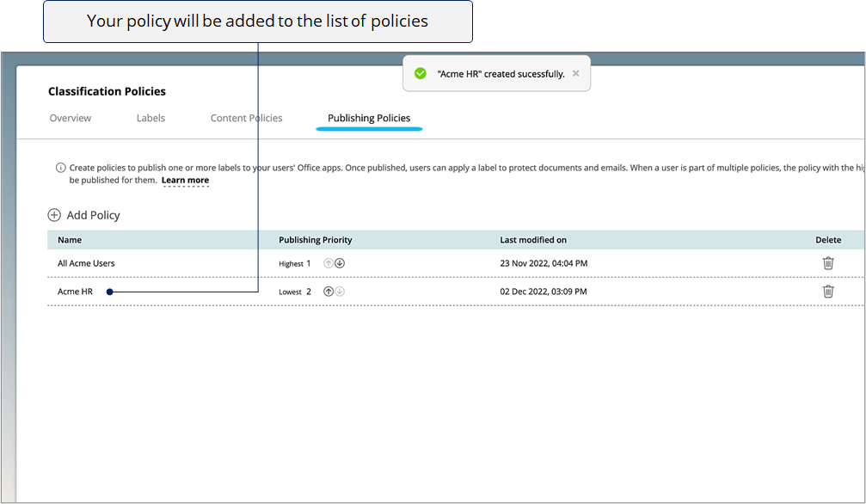Select the 23 Nov 2022, 04:04 PM date
Screen dimensions: 866x504
pyautogui.click(x=544, y=263)
